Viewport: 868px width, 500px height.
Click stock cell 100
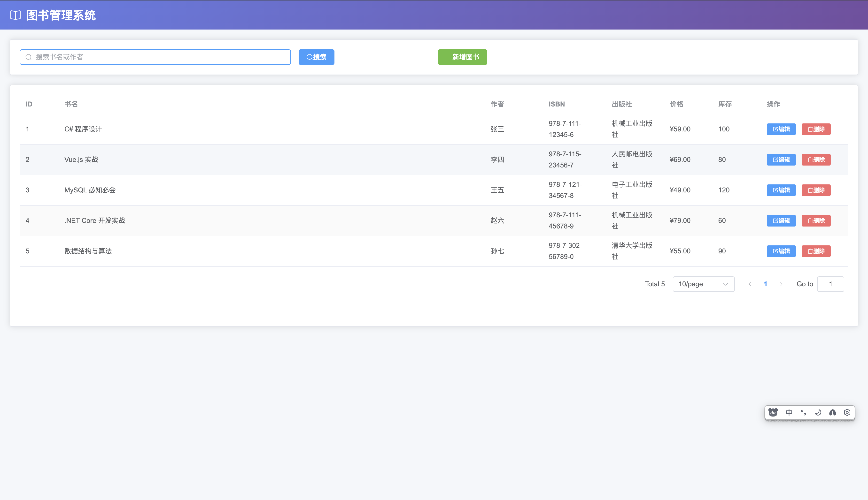click(x=724, y=129)
